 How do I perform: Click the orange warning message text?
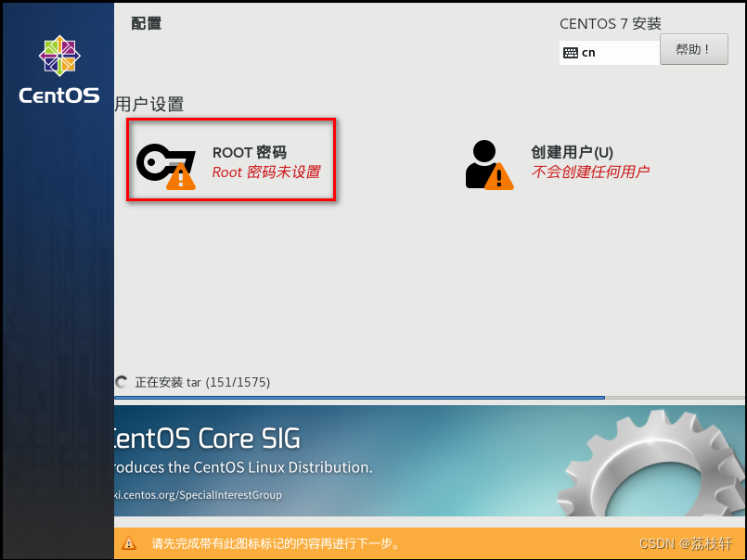[x=277, y=543]
